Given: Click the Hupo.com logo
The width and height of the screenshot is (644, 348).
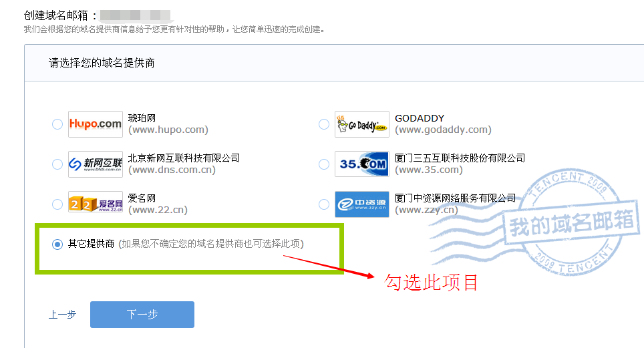Looking at the screenshot, I should [96, 124].
